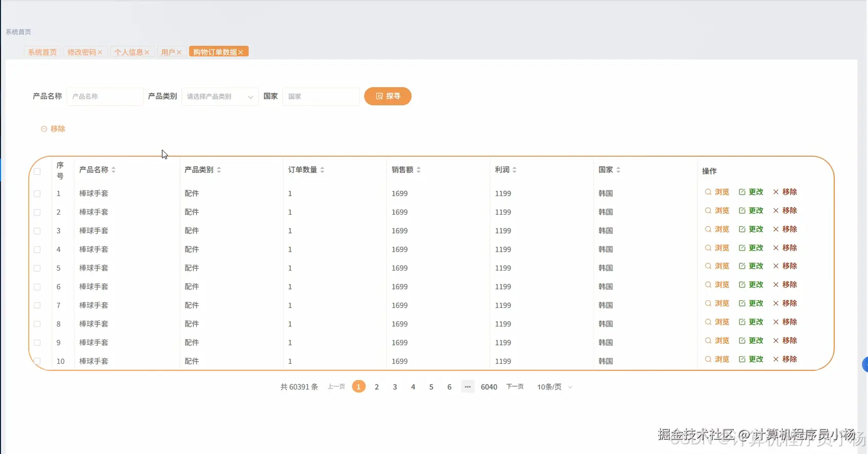868x454 pixels.
Task: Check the checkbox for row 7
Action: pyautogui.click(x=37, y=305)
